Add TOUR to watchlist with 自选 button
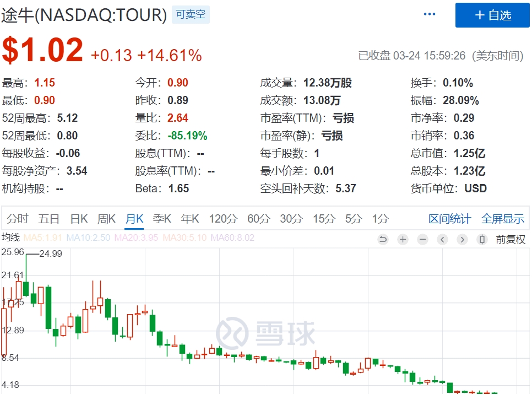The width and height of the screenshot is (532, 416). (492, 15)
